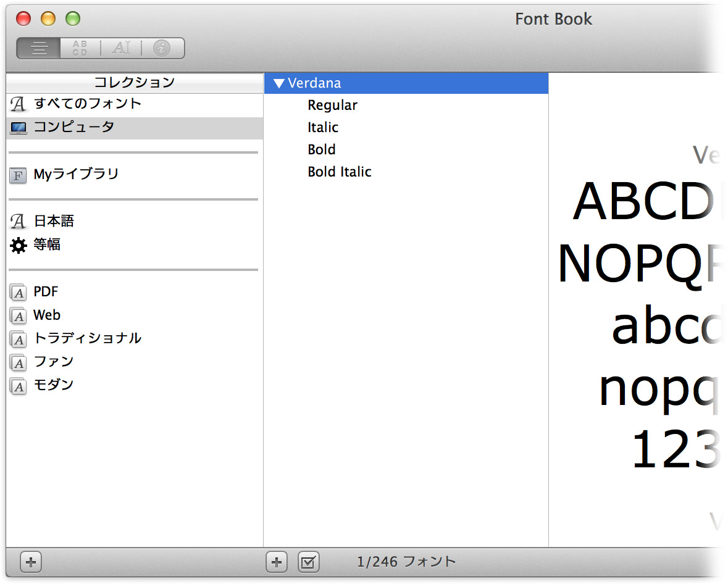Select the Verdana family row

pyautogui.click(x=406, y=83)
